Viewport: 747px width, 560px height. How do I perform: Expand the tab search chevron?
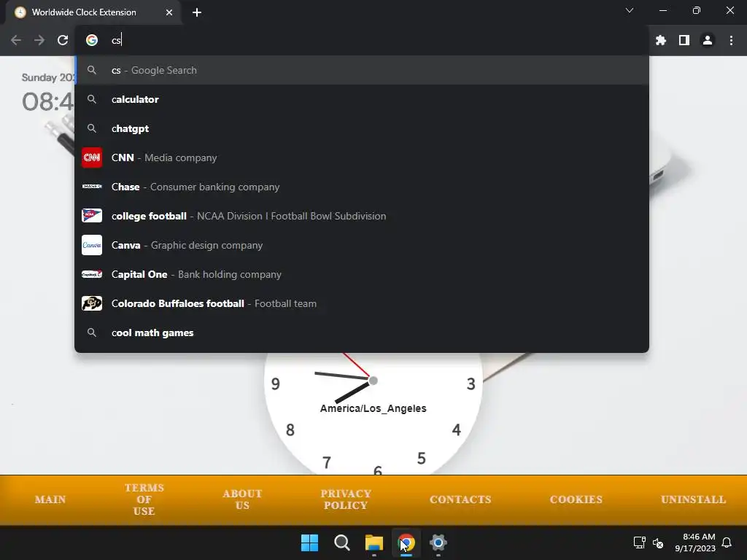630,10
